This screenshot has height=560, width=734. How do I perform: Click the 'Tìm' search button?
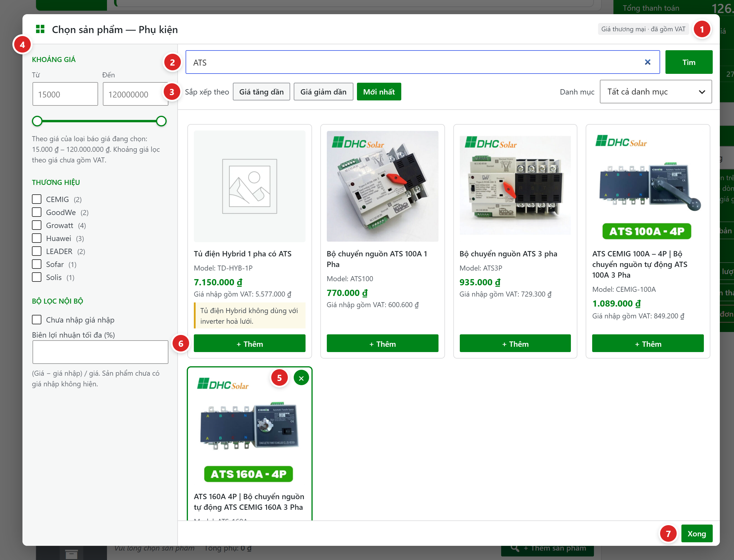[689, 62]
